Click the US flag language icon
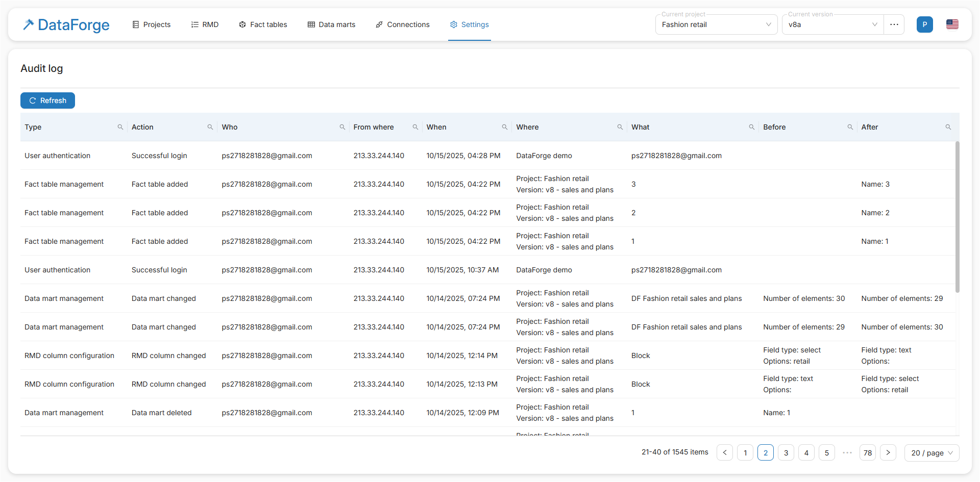Image resolution: width=980 pixels, height=482 pixels. pos(952,24)
